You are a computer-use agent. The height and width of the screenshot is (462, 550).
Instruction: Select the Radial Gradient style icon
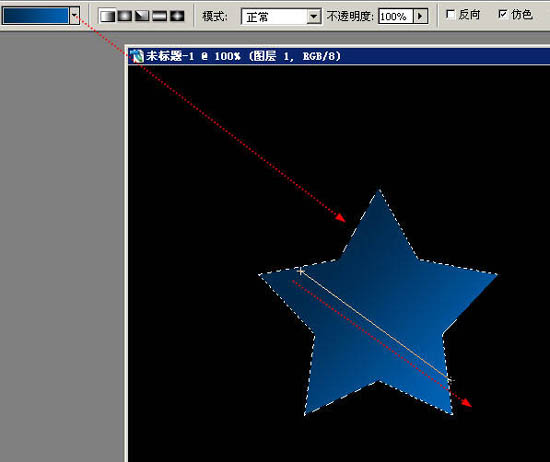pyautogui.click(x=125, y=16)
